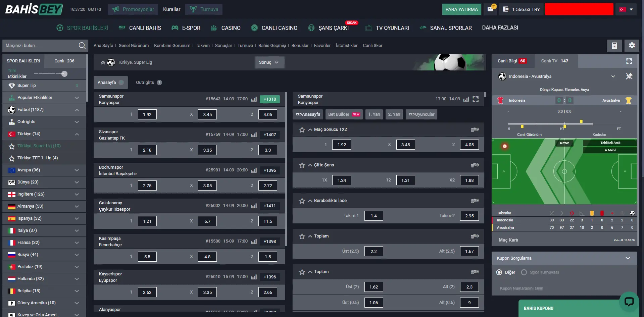Open the calculator icon
Screen dimensions: 644x317
[x=614, y=46]
